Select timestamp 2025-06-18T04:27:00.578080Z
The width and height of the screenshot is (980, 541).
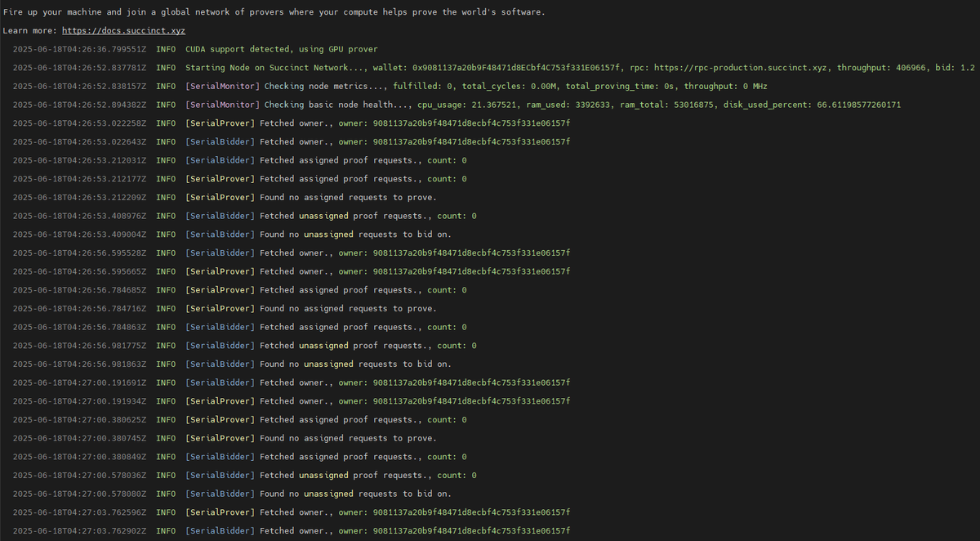79,494
